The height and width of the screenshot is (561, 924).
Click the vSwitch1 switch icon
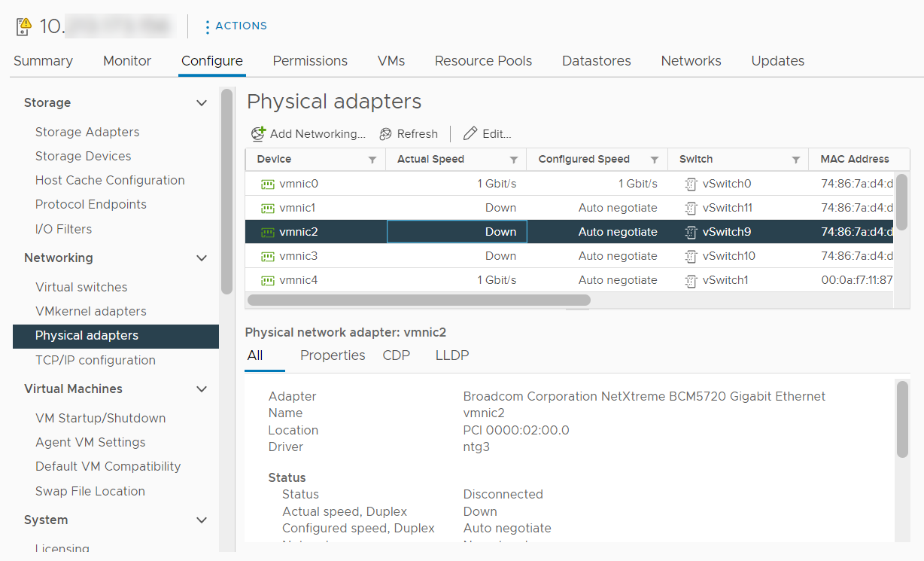[x=691, y=280]
